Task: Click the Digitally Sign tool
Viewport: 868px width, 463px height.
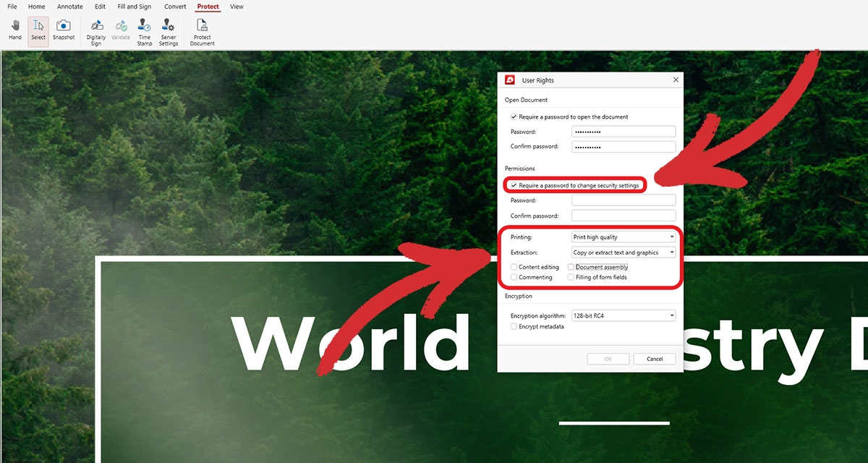Action: (x=96, y=33)
